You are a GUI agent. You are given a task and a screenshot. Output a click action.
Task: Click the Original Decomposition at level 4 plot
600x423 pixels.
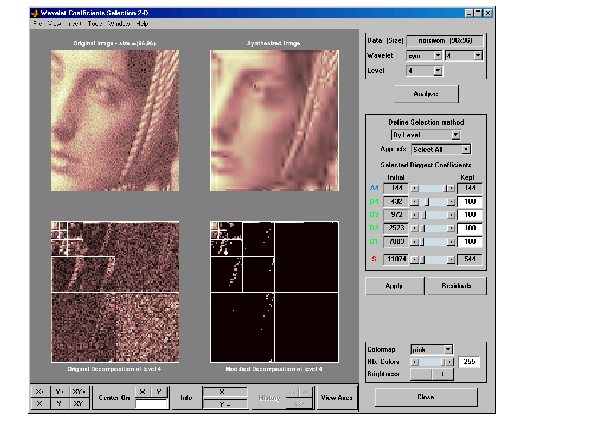115,292
